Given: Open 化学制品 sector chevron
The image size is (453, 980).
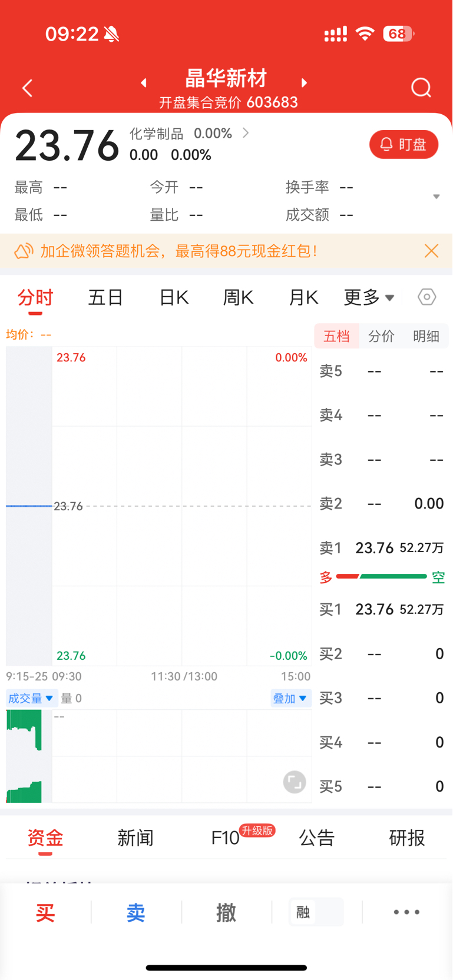Looking at the screenshot, I should (x=246, y=134).
